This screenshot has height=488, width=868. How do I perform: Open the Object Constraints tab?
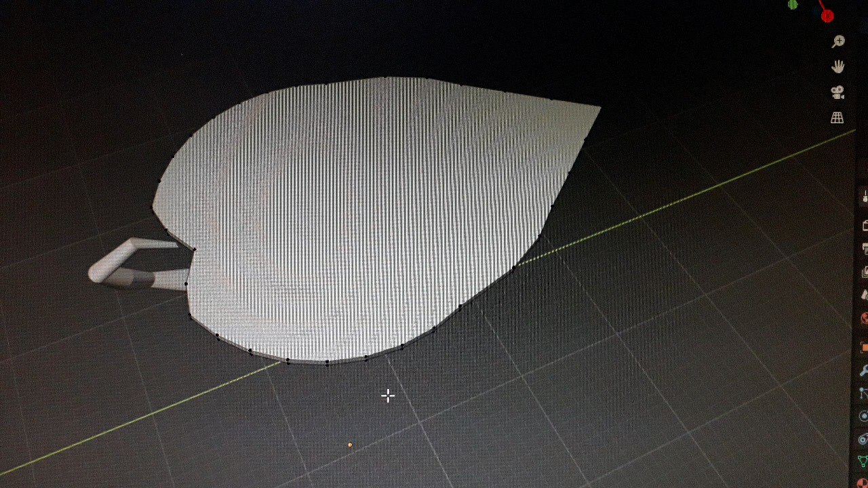click(865, 439)
